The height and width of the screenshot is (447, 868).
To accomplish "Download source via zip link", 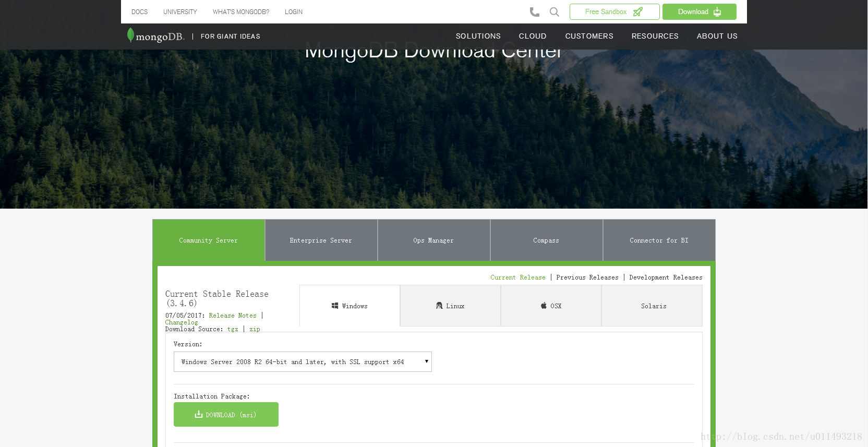I will tap(255, 329).
